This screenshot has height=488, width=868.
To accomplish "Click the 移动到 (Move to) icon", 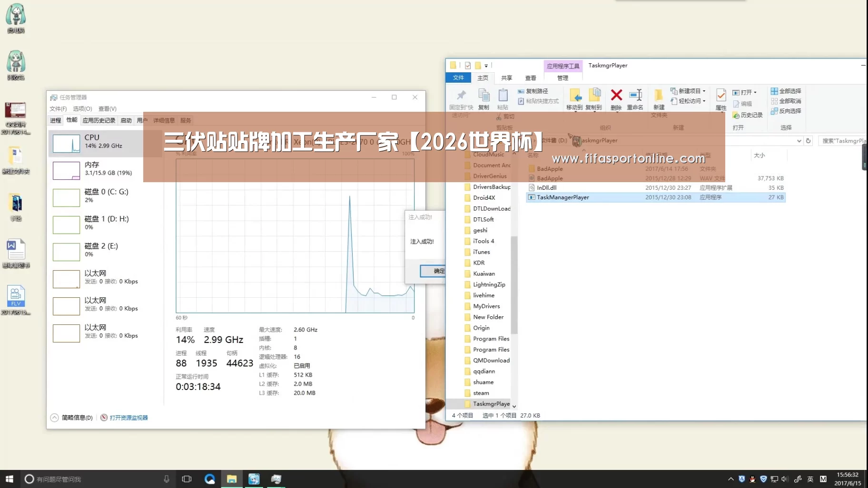I will coord(574,99).
